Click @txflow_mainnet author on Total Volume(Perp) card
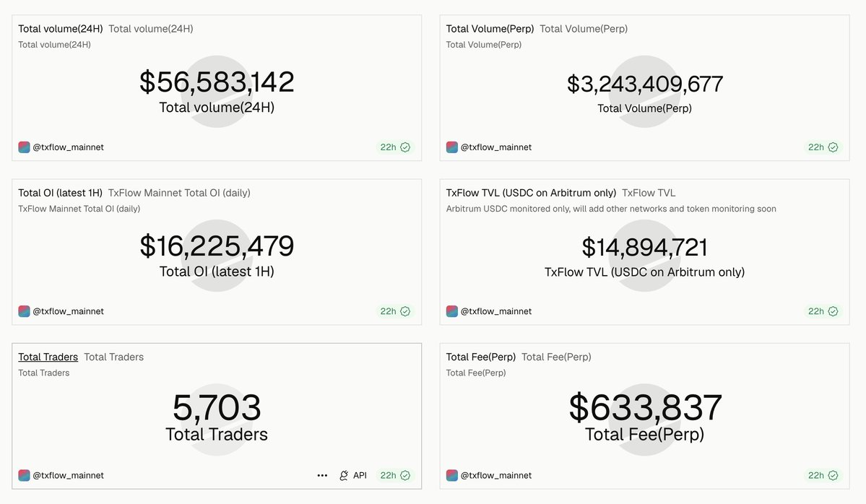Viewport: 866px width, 504px height. click(x=496, y=147)
